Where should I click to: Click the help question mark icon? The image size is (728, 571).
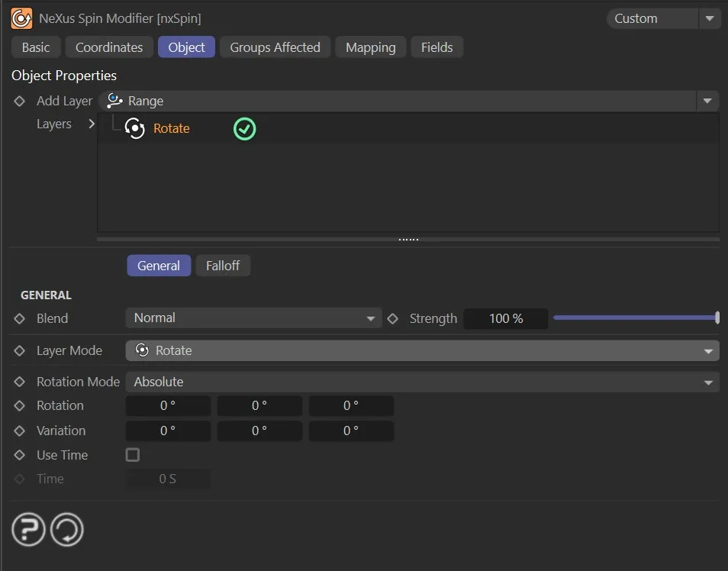28,529
